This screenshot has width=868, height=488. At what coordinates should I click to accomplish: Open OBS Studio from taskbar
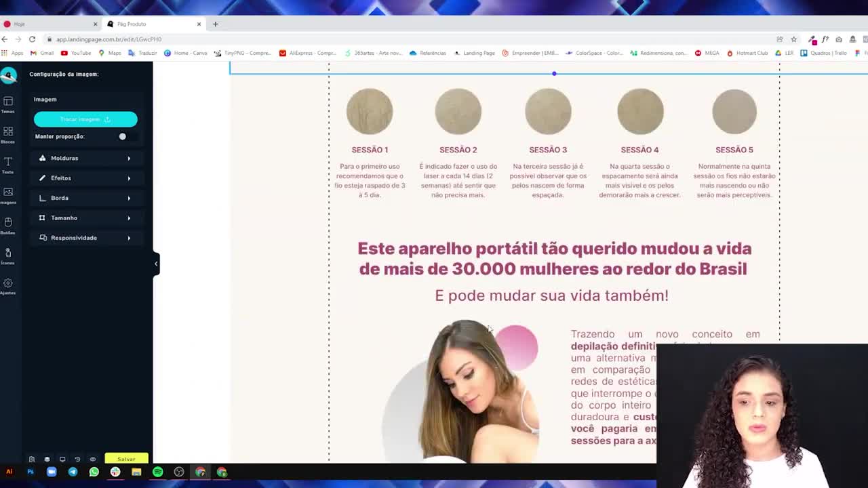tap(179, 472)
